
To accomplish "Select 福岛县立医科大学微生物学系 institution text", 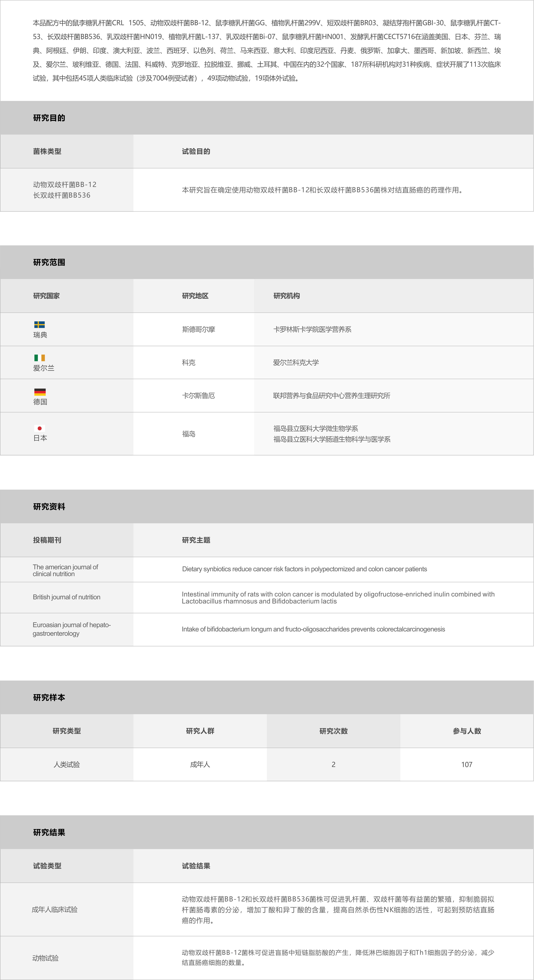I will [316, 428].
